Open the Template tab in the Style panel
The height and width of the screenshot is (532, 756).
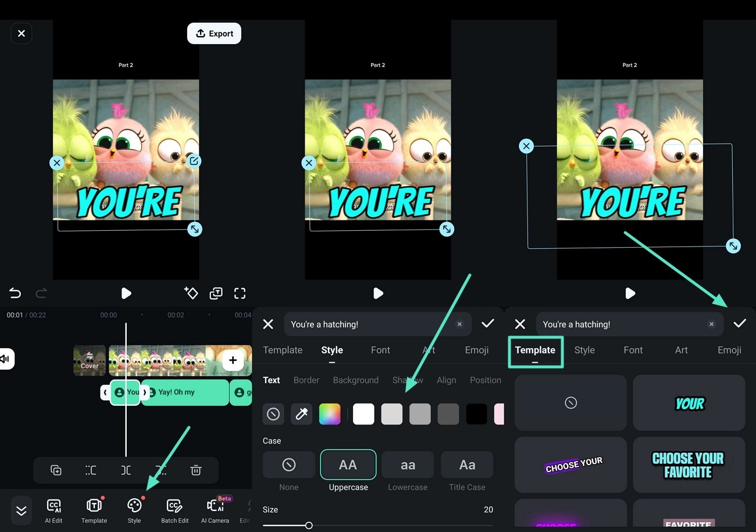tap(283, 350)
